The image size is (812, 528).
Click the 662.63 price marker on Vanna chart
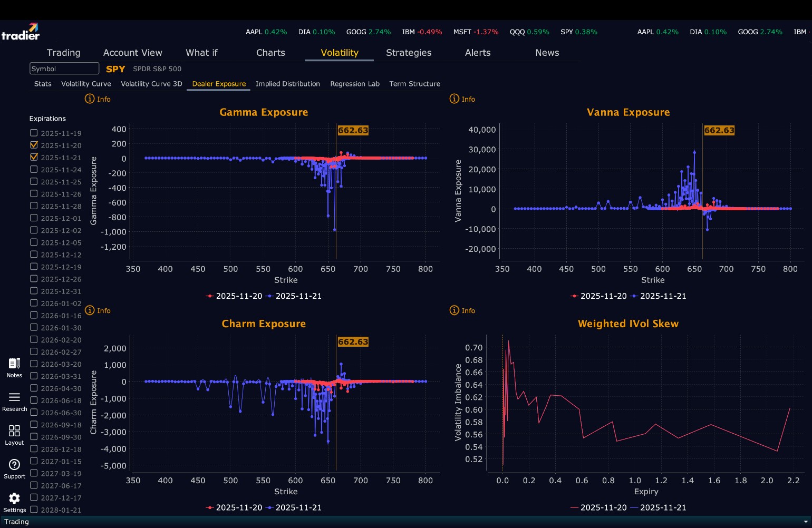(x=719, y=130)
